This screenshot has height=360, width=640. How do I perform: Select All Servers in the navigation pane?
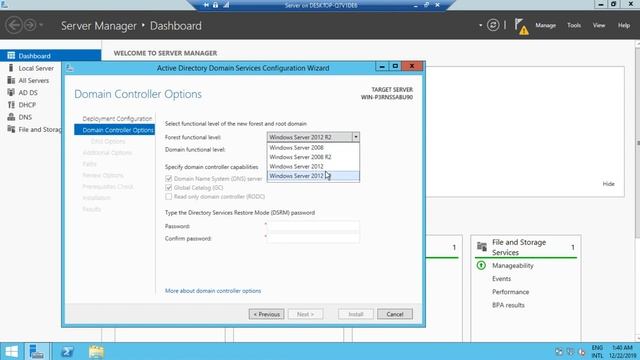33,80
